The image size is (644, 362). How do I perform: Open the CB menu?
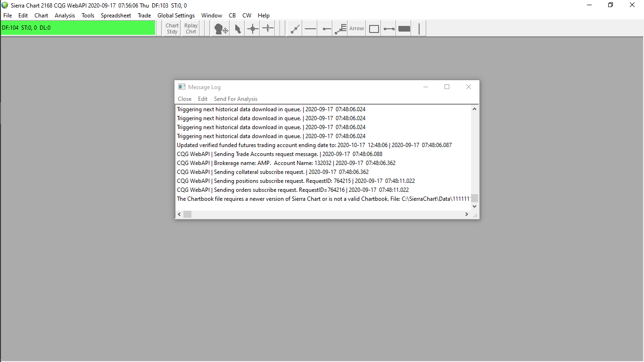232,16
